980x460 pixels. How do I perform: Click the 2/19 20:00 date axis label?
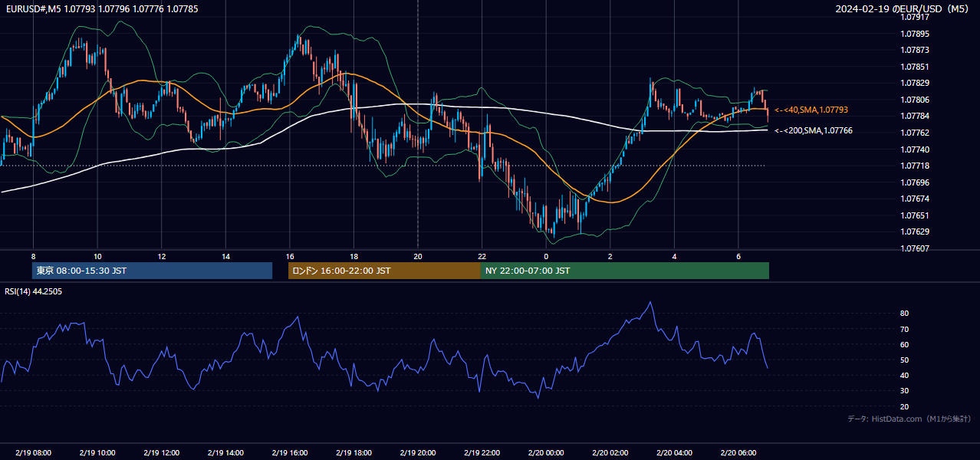(x=418, y=452)
